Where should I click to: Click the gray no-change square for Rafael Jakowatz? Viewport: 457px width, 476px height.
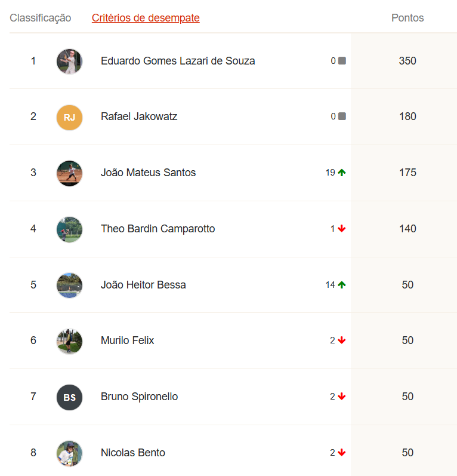[x=342, y=116]
